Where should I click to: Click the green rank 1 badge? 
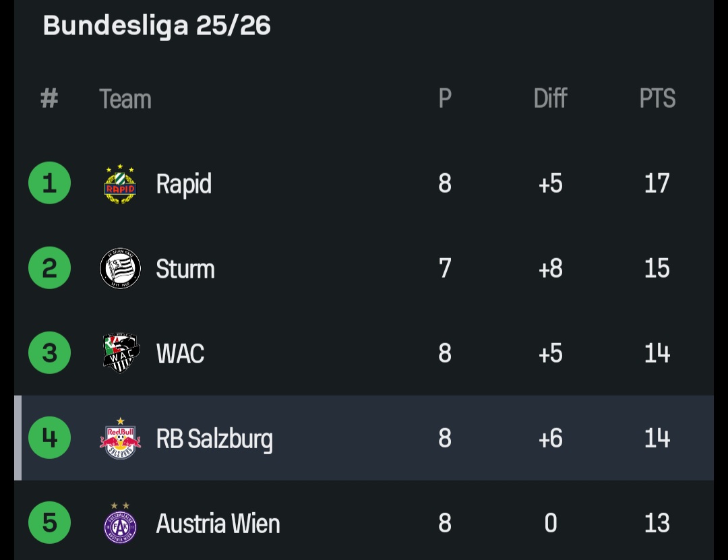[x=49, y=183]
